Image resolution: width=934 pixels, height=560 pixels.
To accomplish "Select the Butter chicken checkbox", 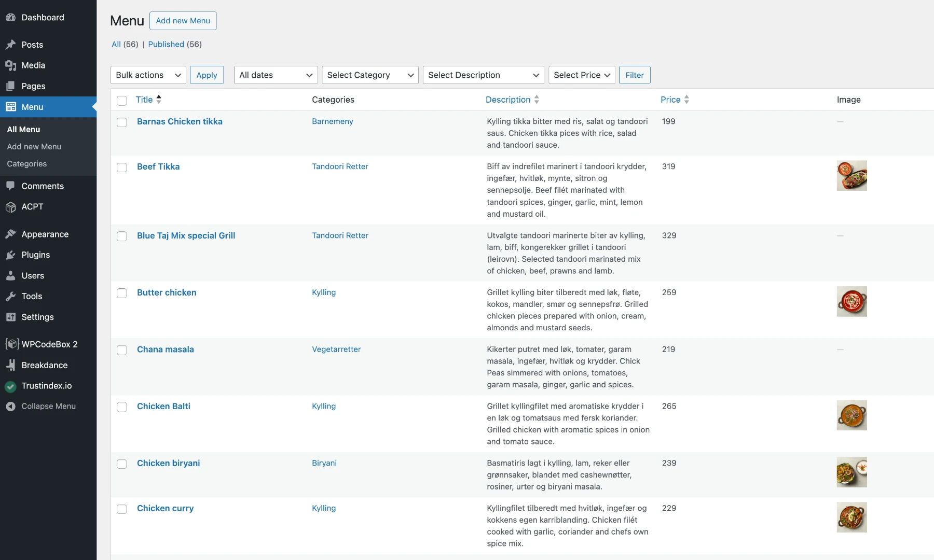I will click(x=122, y=293).
